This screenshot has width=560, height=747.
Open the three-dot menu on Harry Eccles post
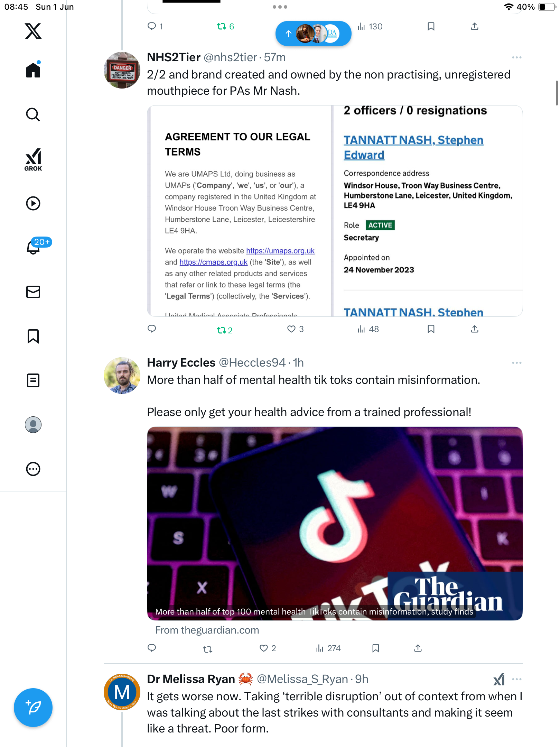tap(517, 363)
